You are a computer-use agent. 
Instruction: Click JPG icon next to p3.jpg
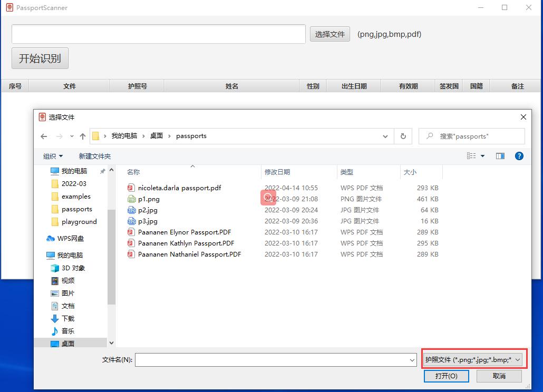[131, 221]
